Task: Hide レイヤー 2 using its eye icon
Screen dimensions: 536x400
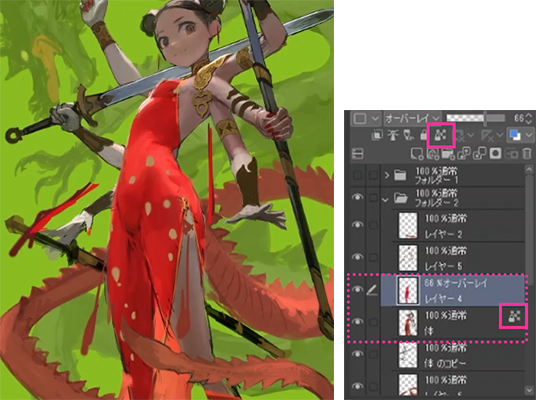Action: 358,225
